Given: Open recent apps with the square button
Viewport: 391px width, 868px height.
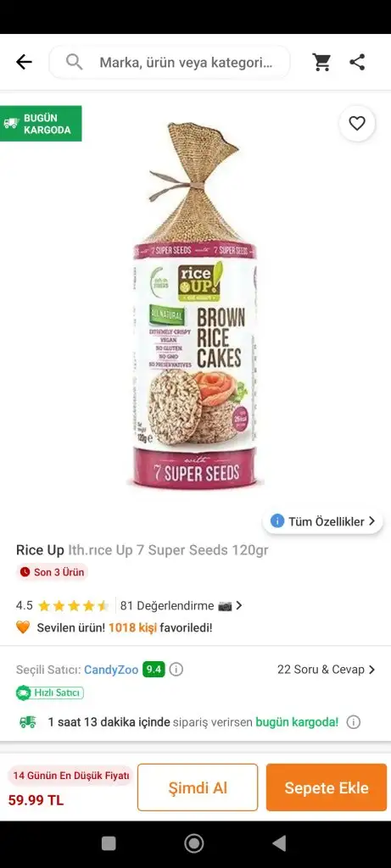Looking at the screenshot, I should (109, 843).
